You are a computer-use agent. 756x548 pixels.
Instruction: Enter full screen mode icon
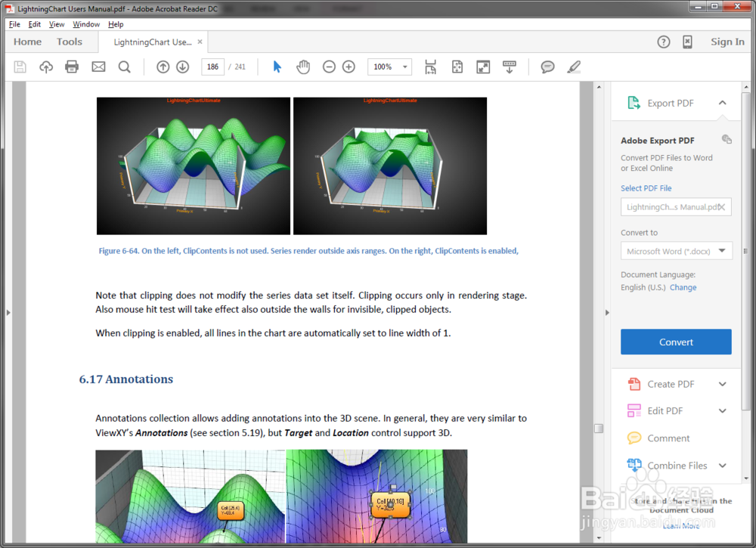pyautogui.click(x=482, y=67)
